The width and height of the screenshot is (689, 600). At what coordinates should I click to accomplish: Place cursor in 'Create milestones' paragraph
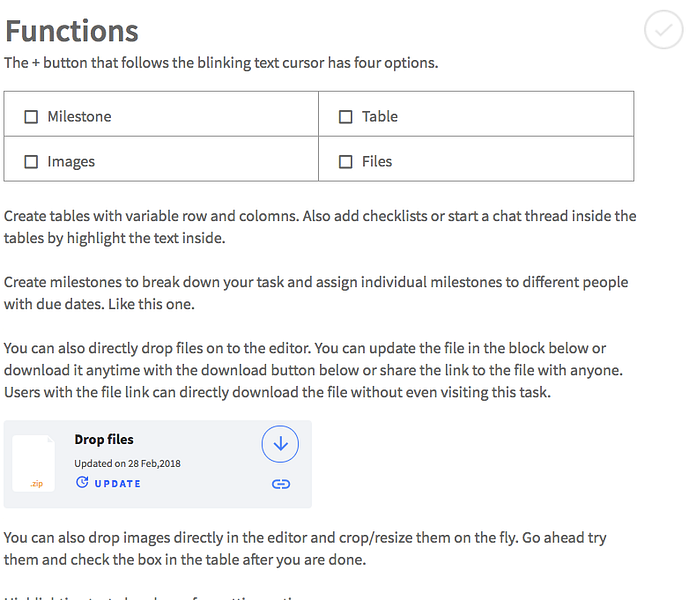pyautogui.click(x=316, y=293)
